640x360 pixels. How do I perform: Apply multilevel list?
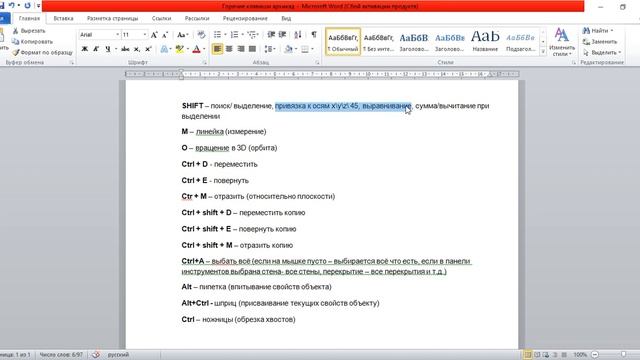pyautogui.click(x=251, y=35)
